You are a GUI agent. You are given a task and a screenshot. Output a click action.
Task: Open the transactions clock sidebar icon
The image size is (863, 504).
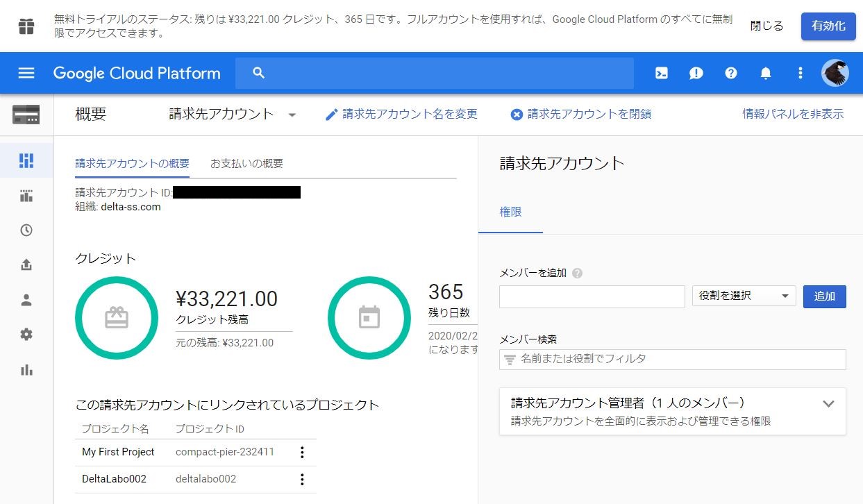coord(26,230)
